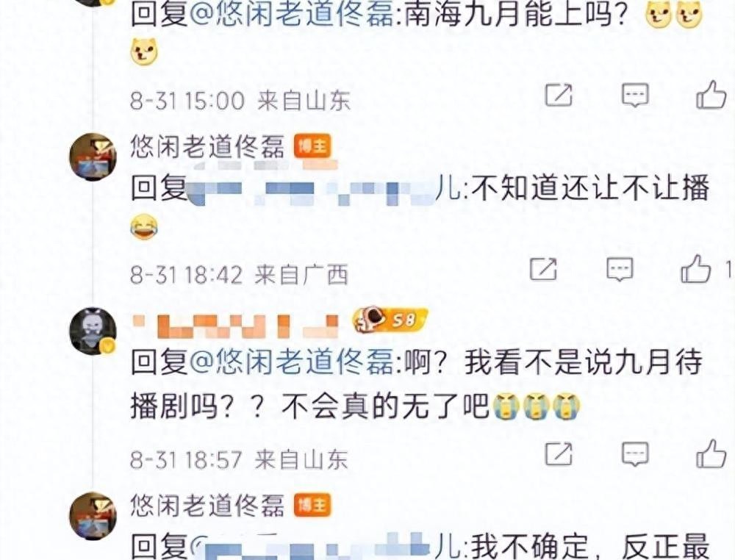
Task: Like the 不会真的无了吧 comment
Action: [711, 453]
